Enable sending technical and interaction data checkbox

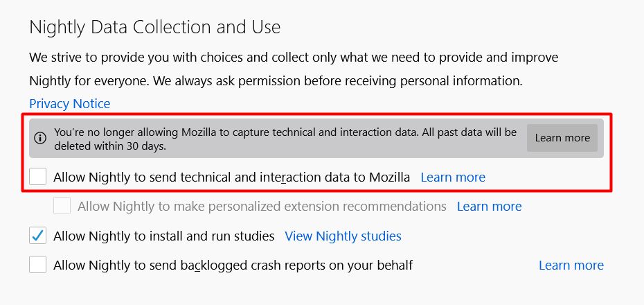[x=38, y=177]
